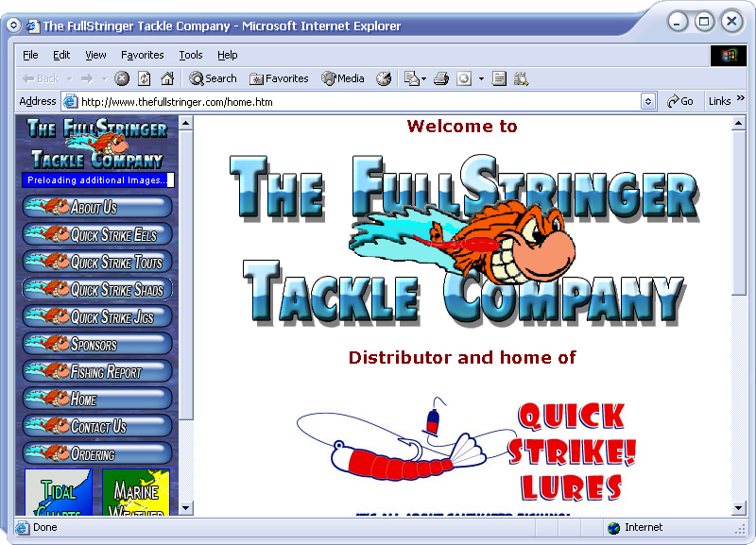Viewport: 756px width, 545px height.
Task: Expand the address bar dropdown
Action: [648, 102]
